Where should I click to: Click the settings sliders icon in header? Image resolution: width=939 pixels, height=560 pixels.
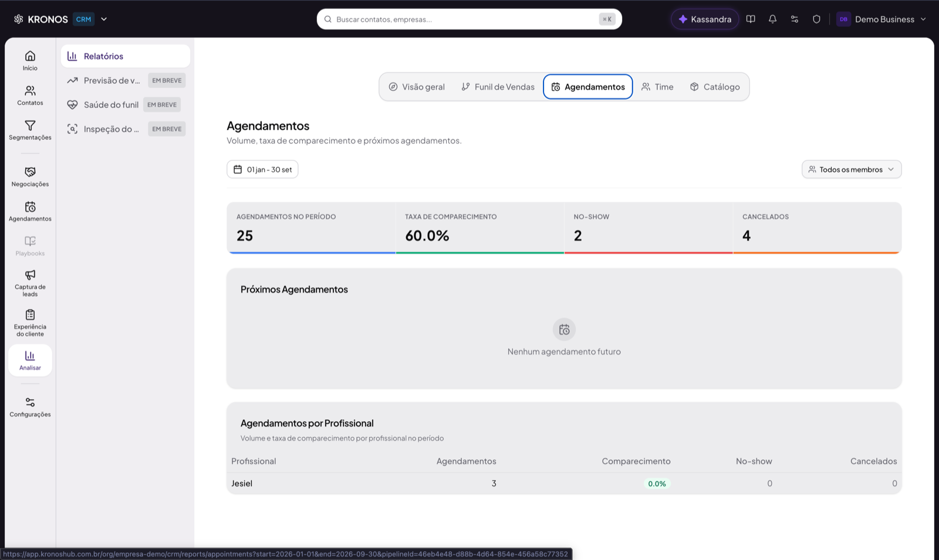tap(795, 19)
